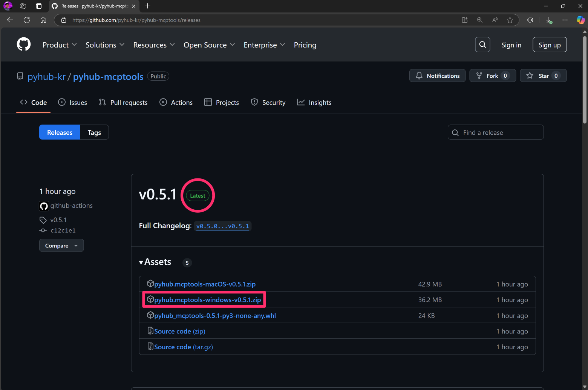Add page to favorites star icon
This screenshot has width=588, height=390.
tap(510, 20)
